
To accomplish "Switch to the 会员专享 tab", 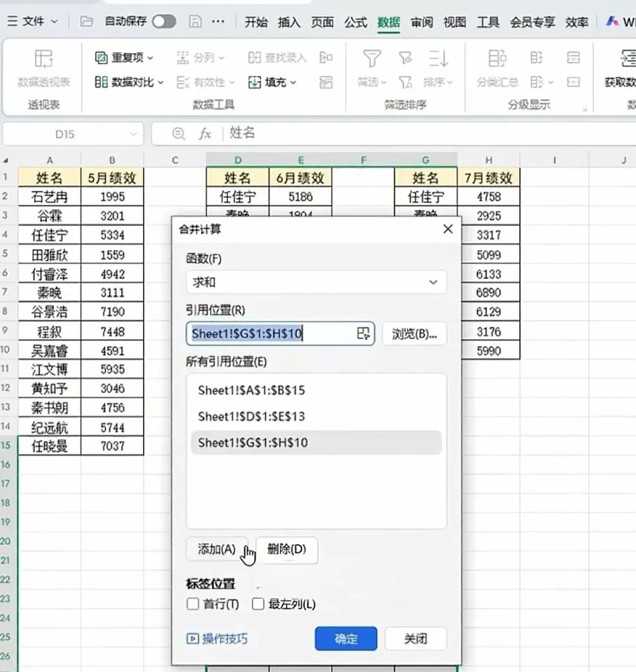I will pos(533,22).
